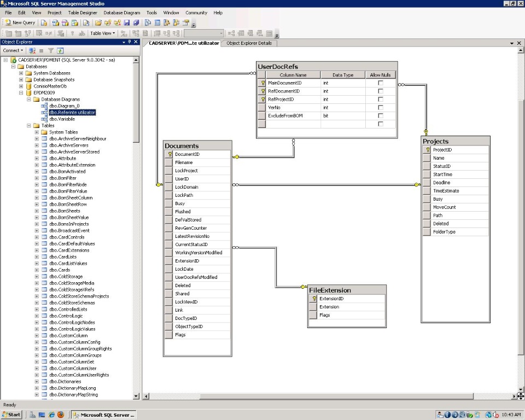Click the FileExtension table title bar

[347, 290]
